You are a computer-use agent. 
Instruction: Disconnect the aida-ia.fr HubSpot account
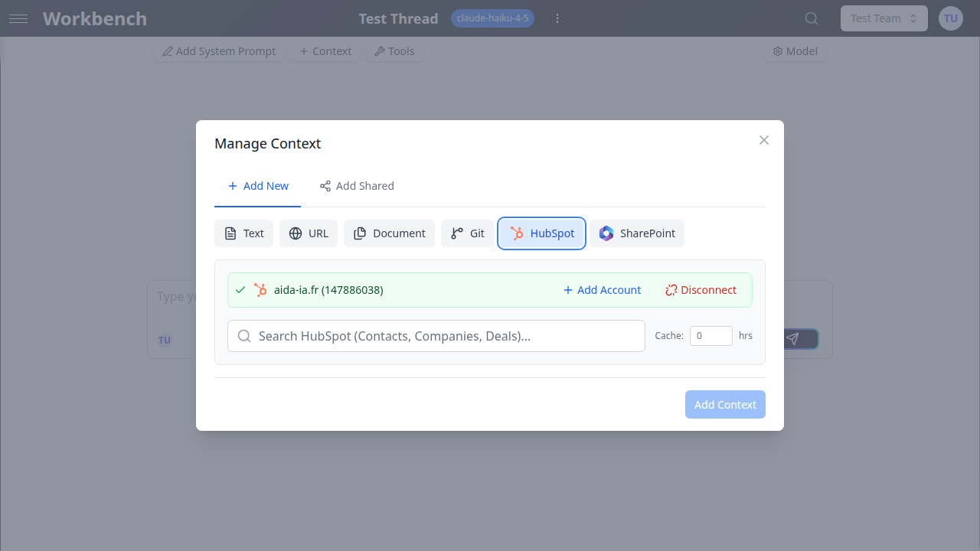coord(701,290)
